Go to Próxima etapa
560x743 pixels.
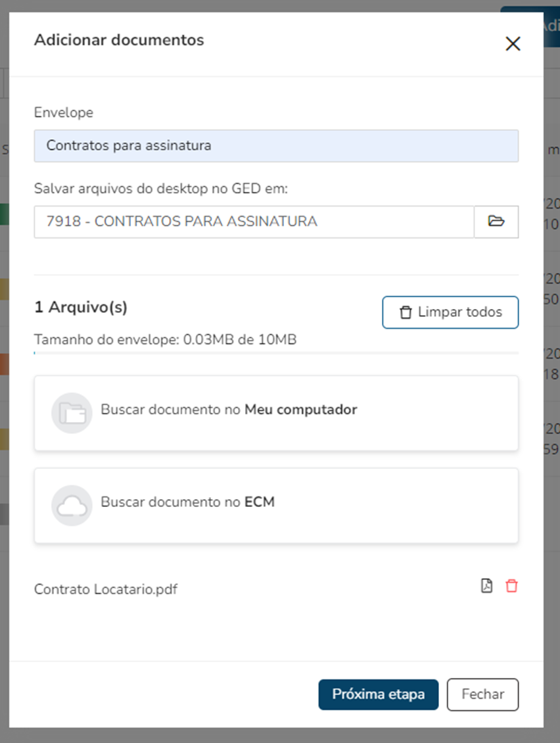tap(378, 694)
